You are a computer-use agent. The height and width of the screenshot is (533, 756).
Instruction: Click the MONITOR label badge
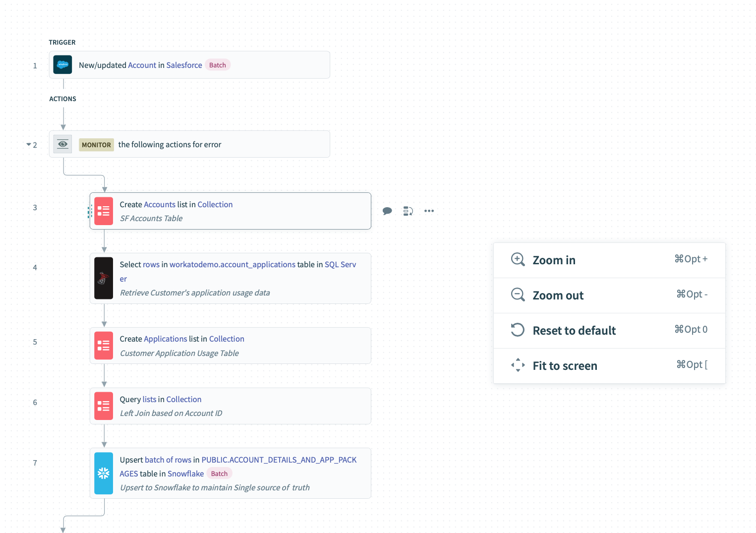(96, 145)
